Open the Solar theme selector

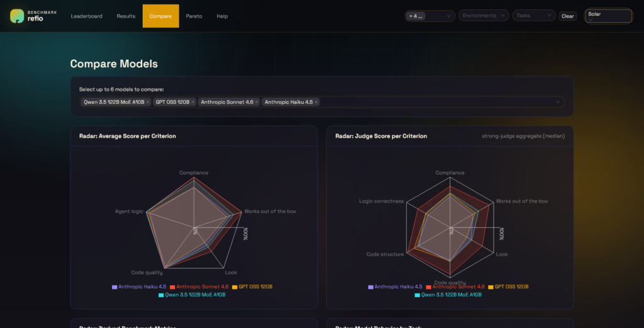pos(608,16)
